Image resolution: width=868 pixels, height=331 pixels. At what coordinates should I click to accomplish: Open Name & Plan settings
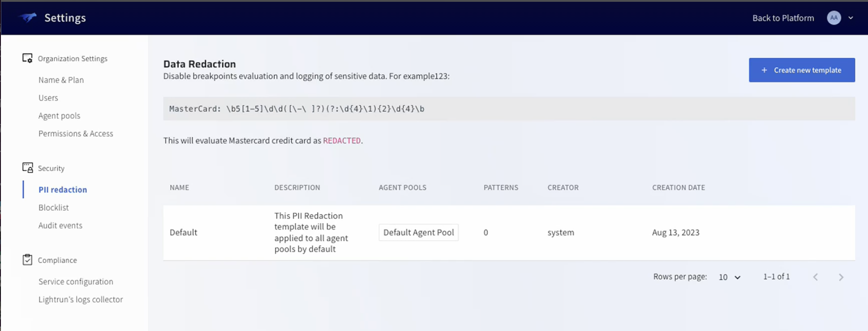61,80
